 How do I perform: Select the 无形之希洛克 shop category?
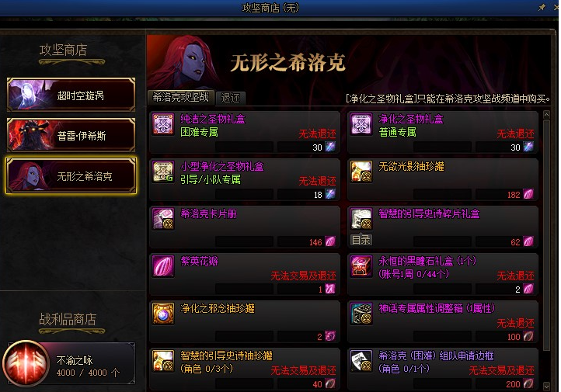coord(71,175)
